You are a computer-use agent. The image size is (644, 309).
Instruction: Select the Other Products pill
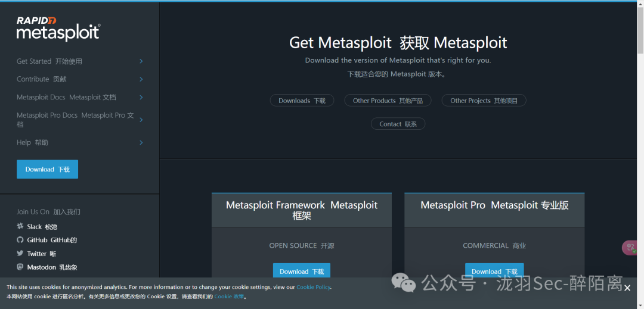[x=388, y=101]
